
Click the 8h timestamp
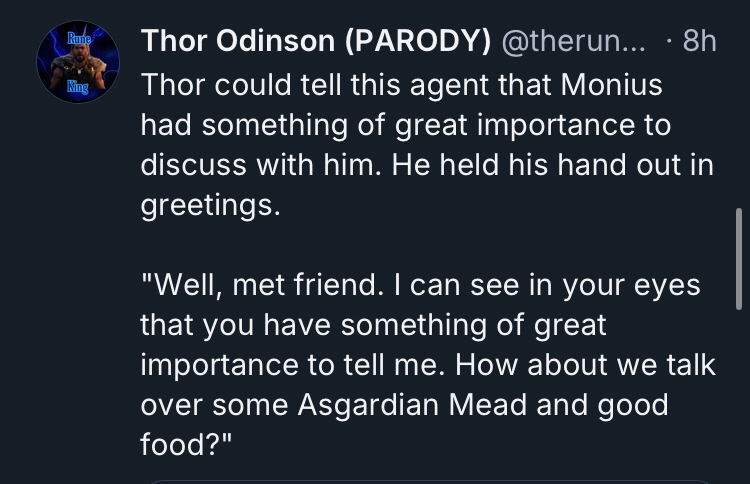698,41
